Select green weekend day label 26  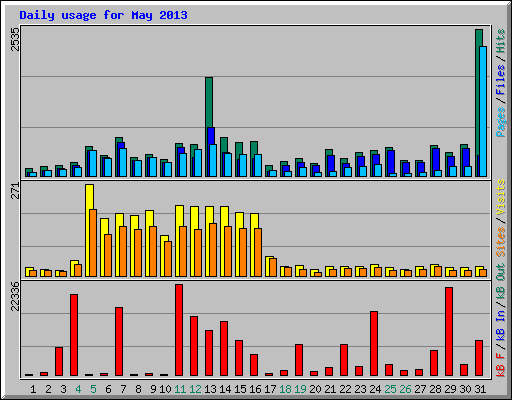click(x=405, y=389)
